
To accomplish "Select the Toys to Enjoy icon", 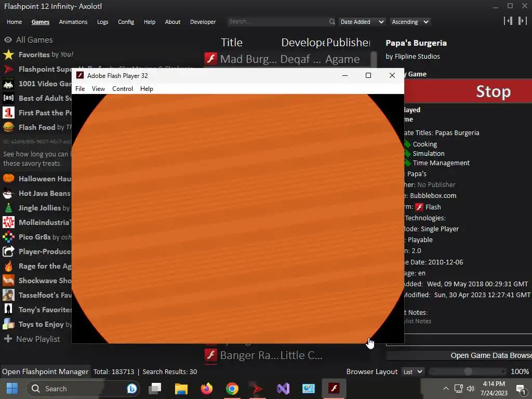I will (x=8, y=324).
